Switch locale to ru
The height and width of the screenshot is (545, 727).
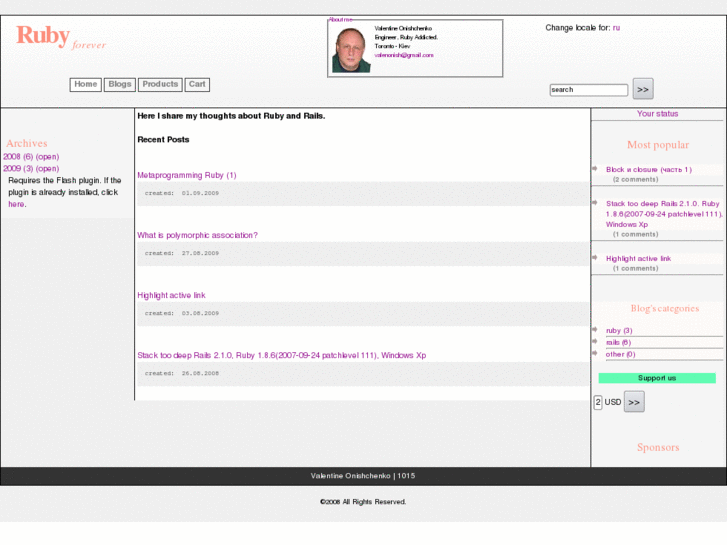(x=616, y=28)
